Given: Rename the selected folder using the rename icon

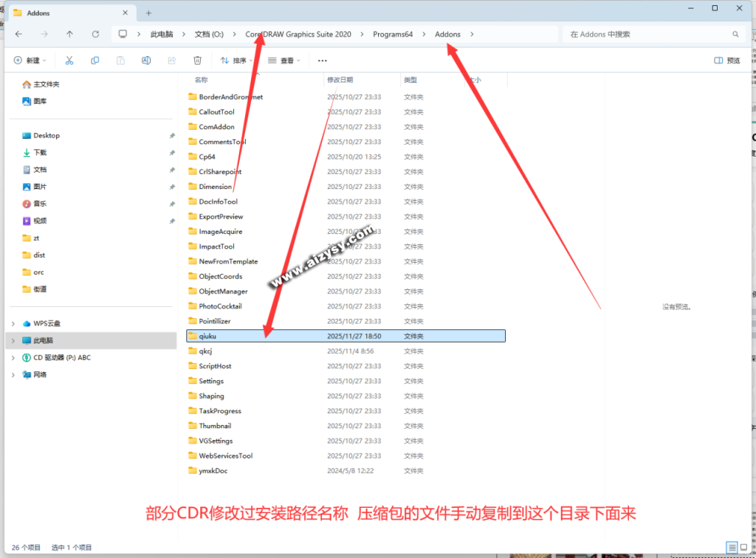Looking at the screenshot, I should 146,61.
